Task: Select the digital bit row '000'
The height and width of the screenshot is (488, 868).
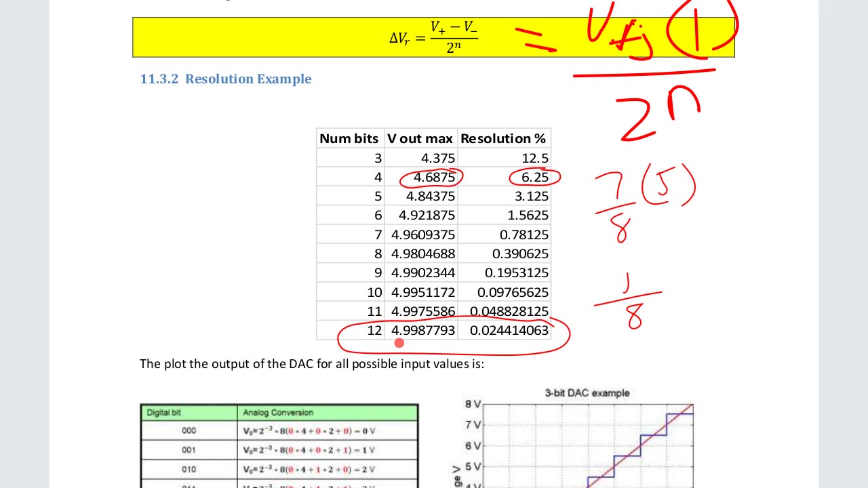Action: (189, 430)
